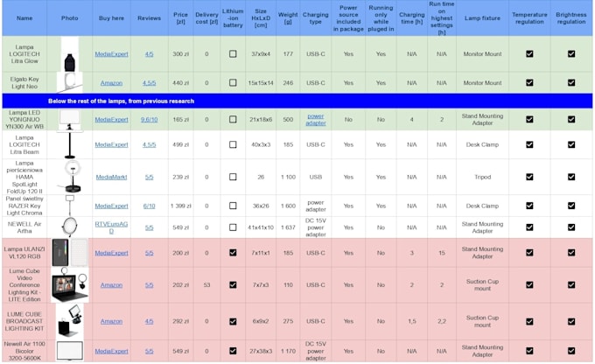Open the 6/10 reviews link for RAZER
This screenshot has width=595, height=364.
pyautogui.click(x=149, y=206)
